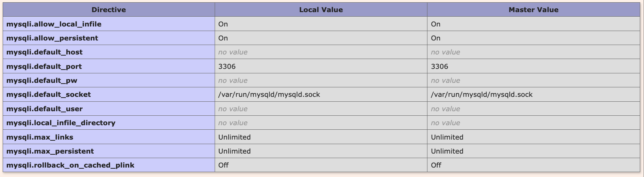Click the mysqli.local_infile_directory directive
Viewport: 644px width, 177px height.
(x=61, y=123)
